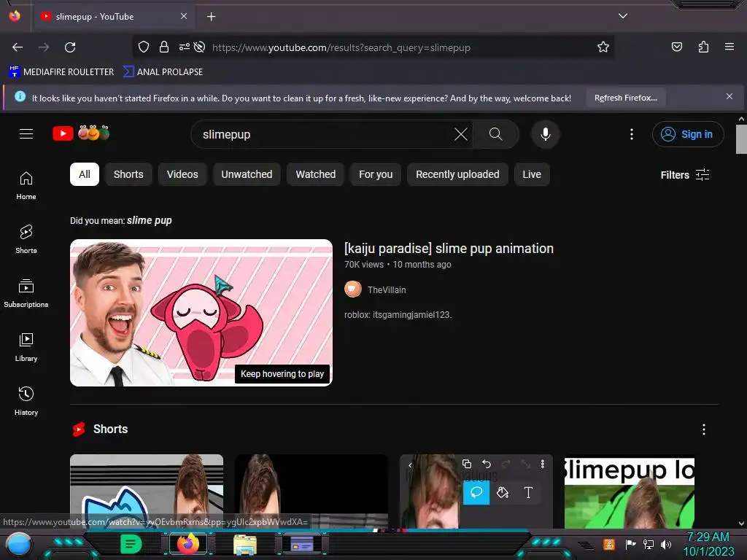
Task: Clear the search query with the X
Action: (461, 134)
